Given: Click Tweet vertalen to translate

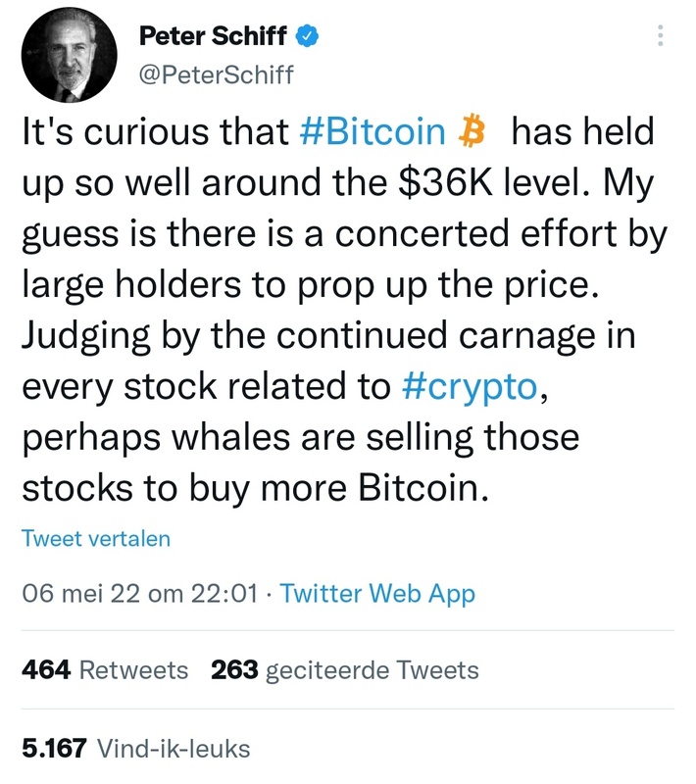Looking at the screenshot, I should pyautogui.click(x=95, y=539).
